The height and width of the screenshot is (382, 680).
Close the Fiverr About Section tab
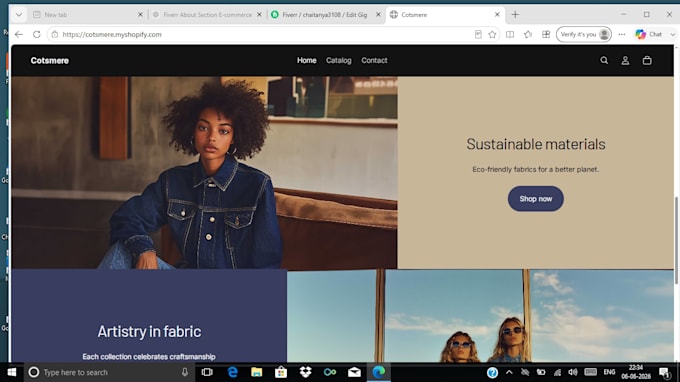(259, 14)
